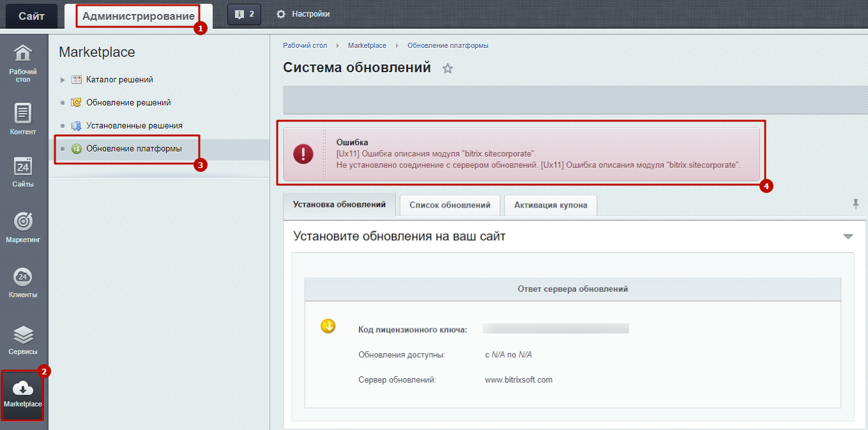868x430 pixels.
Task: Open the Контент sidebar section
Action: click(x=23, y=119)
